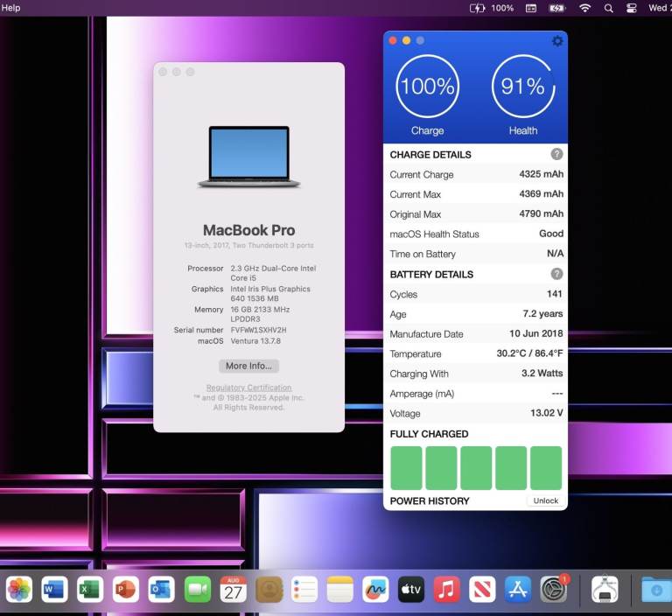
Task: Open the Regulatory Certification link
Action: (248, 388)
